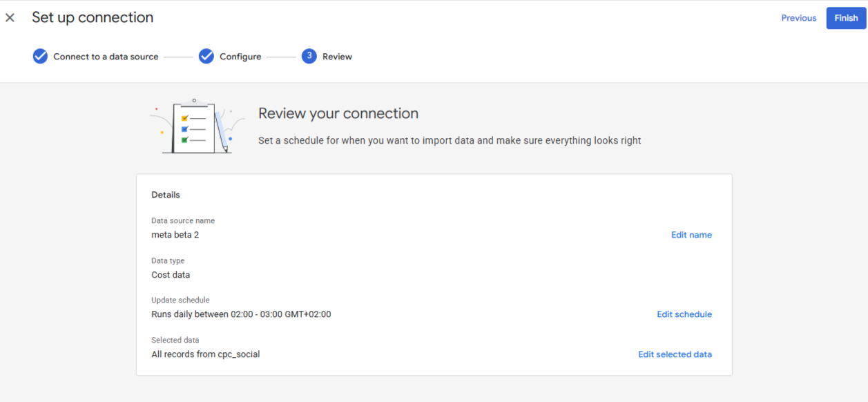Click the step 3 number circle

(x=309, y=57)
